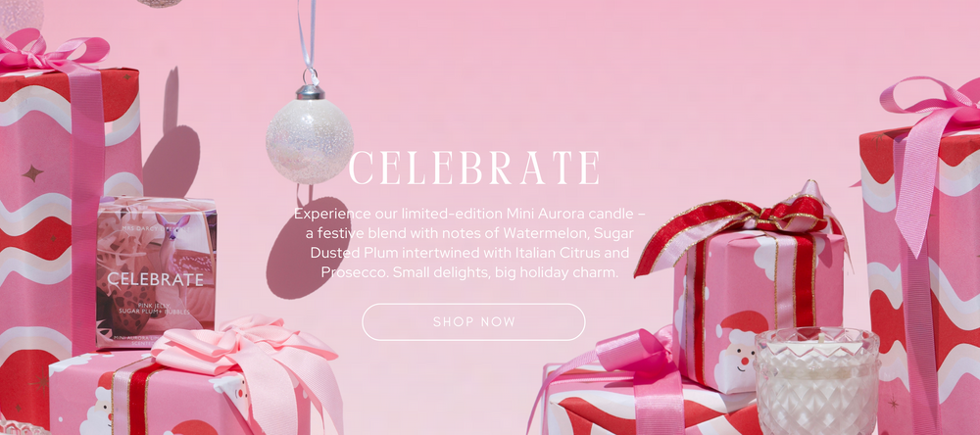This screenshot has height=435, width=980.
Task: Click the gold star on the wavy wrapping paper
Action: click(x=32, y=173)
